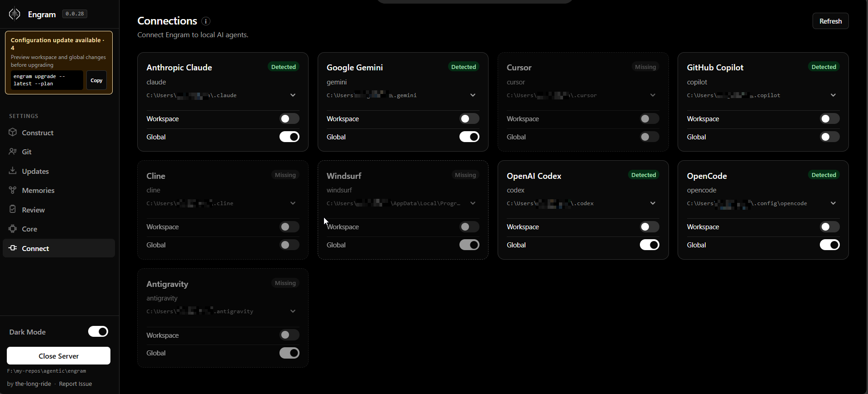Expand the Antigravity path chevron
Image resolution: width=868 pixels, height=394 pixels.
click(x=293, y=311)
